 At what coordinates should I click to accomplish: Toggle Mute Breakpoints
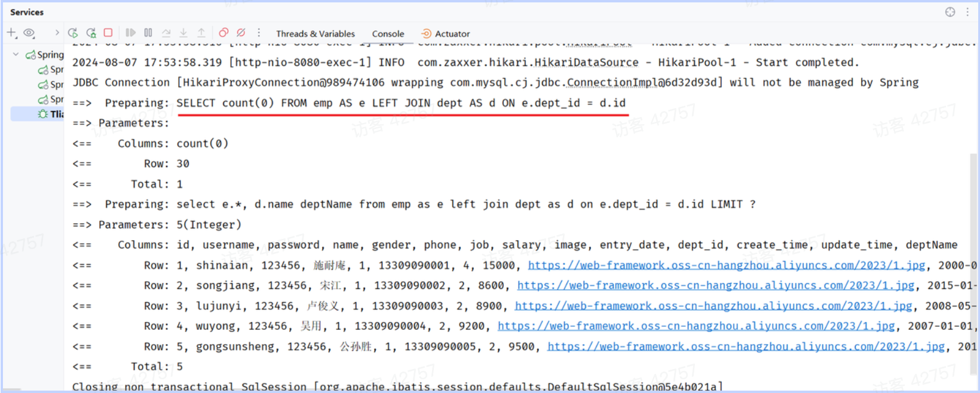tap(241, 33)
